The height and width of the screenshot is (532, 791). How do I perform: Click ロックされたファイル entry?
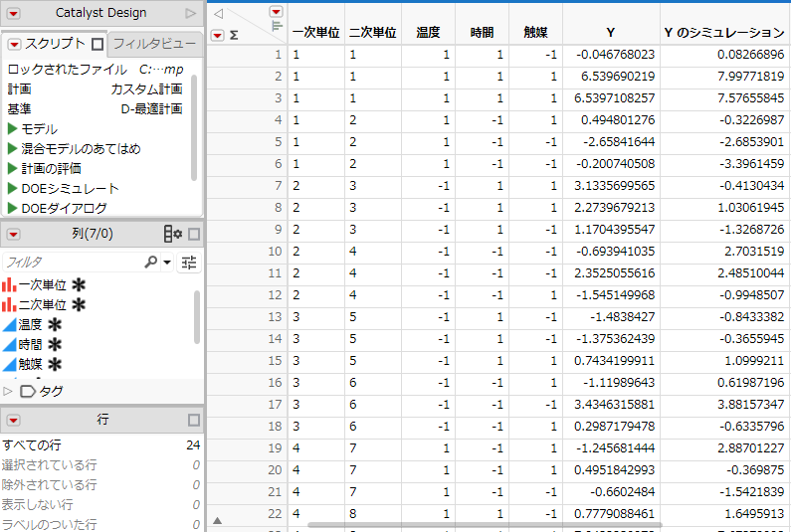click(x=95, y=69)
